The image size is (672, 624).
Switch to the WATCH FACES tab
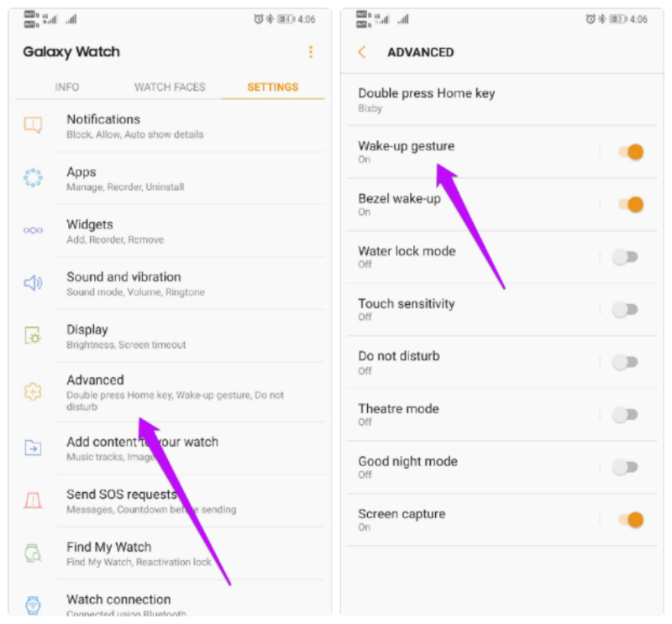coord(170,87)
